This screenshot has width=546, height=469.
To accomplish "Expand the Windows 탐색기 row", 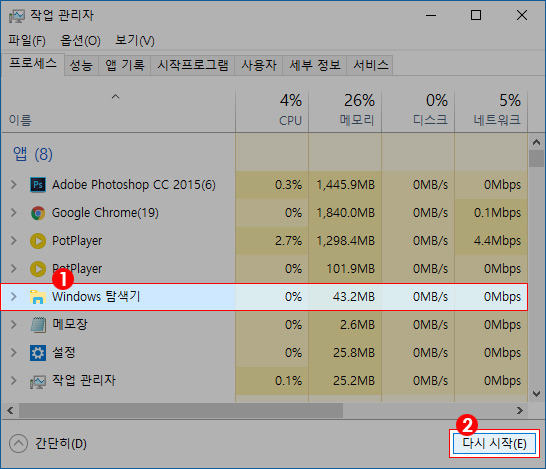I will point(13,297).
